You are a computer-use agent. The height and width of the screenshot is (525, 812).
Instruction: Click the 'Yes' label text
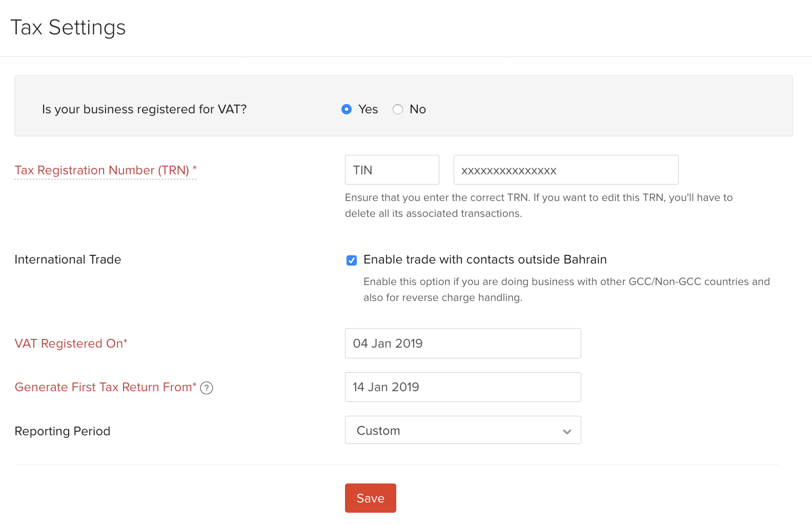point(368,109)
